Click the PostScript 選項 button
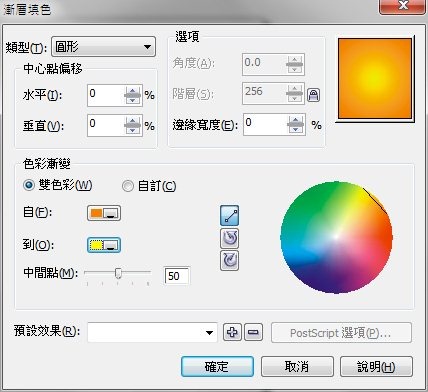 (341, 332)
